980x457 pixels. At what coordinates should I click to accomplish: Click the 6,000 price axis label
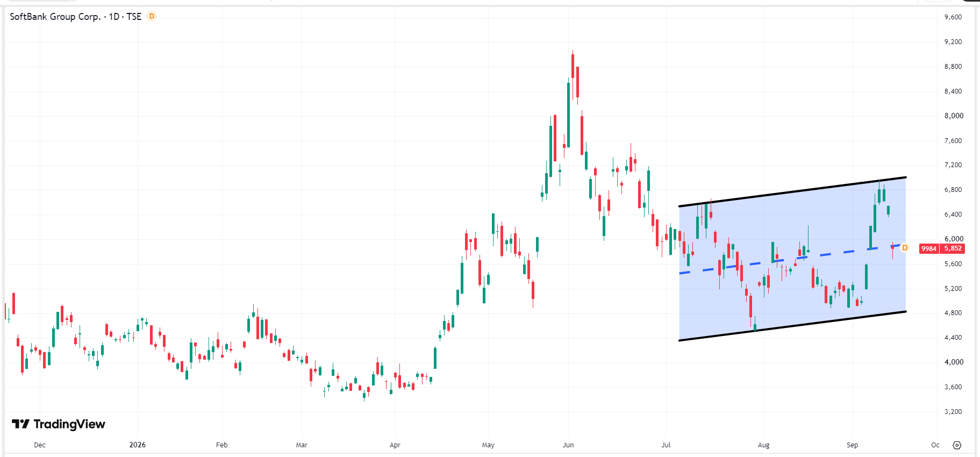[x=954, y=239]
